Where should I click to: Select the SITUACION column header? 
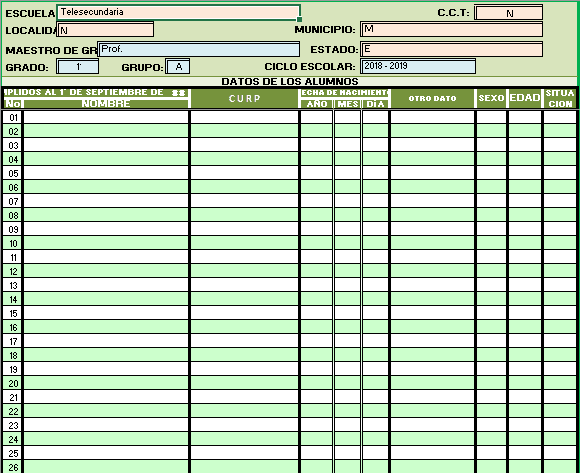[560, 98]
